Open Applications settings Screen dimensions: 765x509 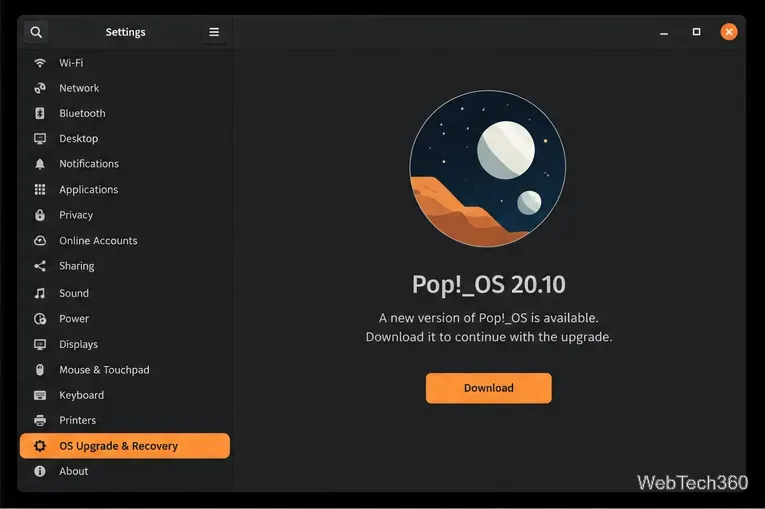point(125,189)
